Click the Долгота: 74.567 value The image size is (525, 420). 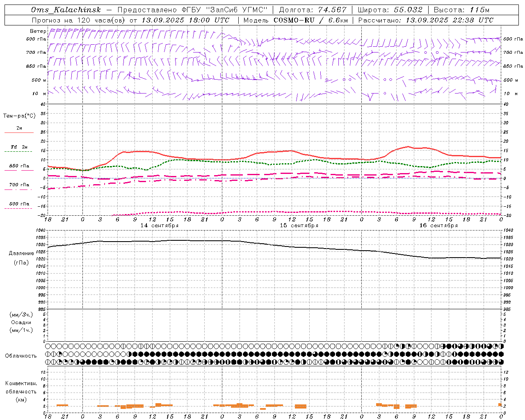[313, 10]
